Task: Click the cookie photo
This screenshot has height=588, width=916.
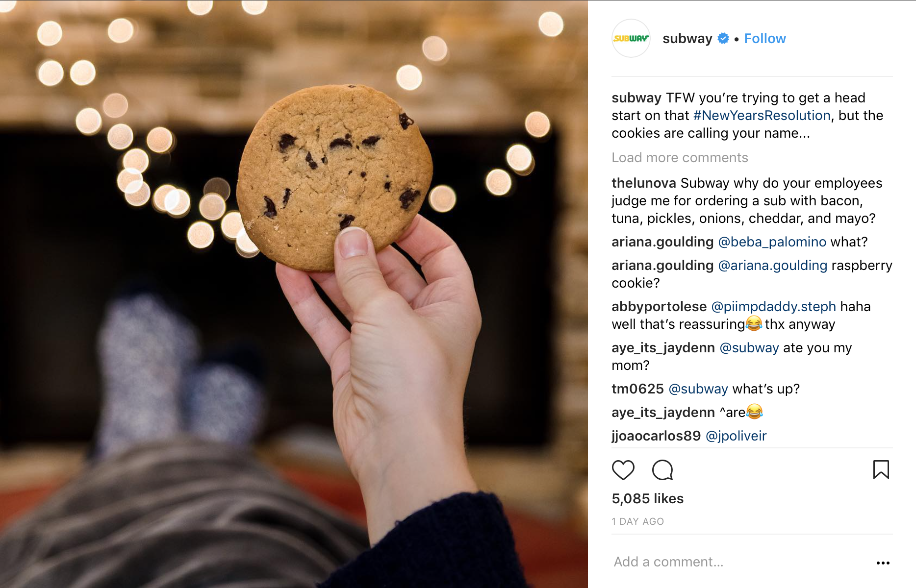Action: click(x=294, y=294)
